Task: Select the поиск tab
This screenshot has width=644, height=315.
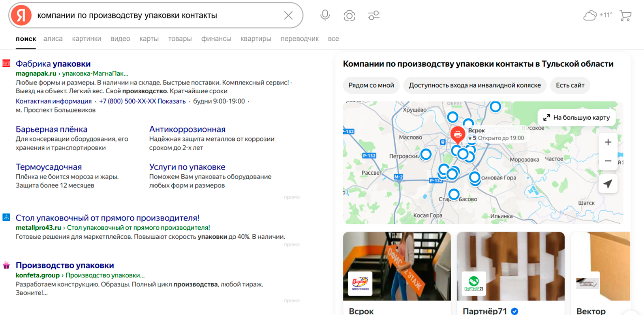Action: 26,39
